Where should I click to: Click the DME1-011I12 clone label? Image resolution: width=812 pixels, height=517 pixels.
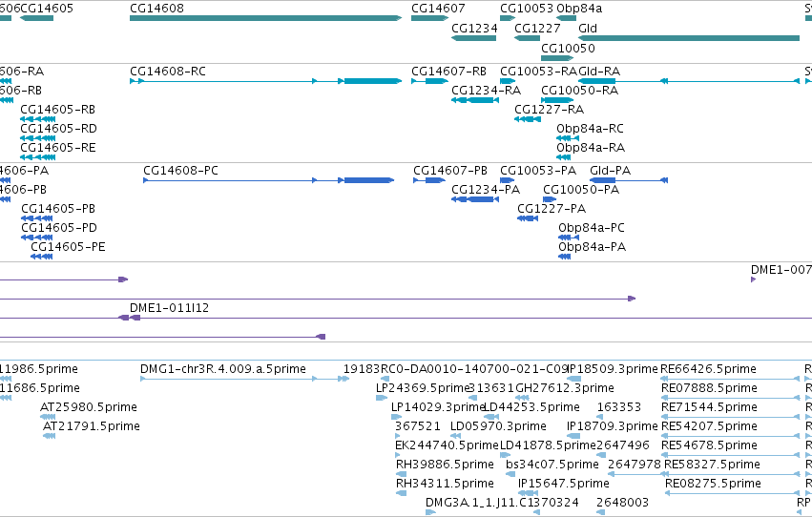tap(169, 308)
